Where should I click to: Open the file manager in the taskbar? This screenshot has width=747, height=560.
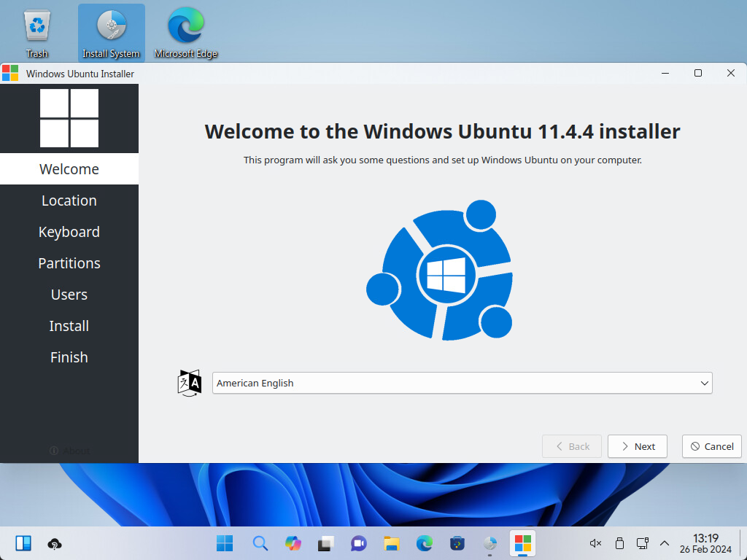(392, 543)
